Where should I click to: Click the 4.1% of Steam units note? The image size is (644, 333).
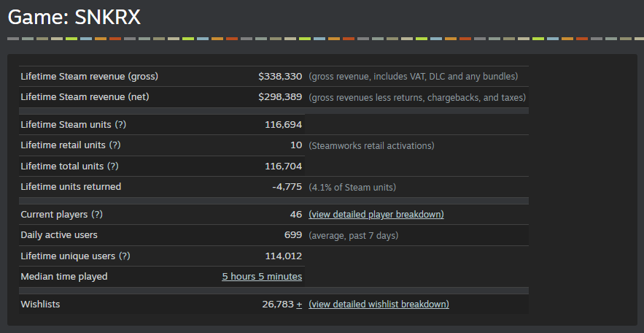point(352,188)
